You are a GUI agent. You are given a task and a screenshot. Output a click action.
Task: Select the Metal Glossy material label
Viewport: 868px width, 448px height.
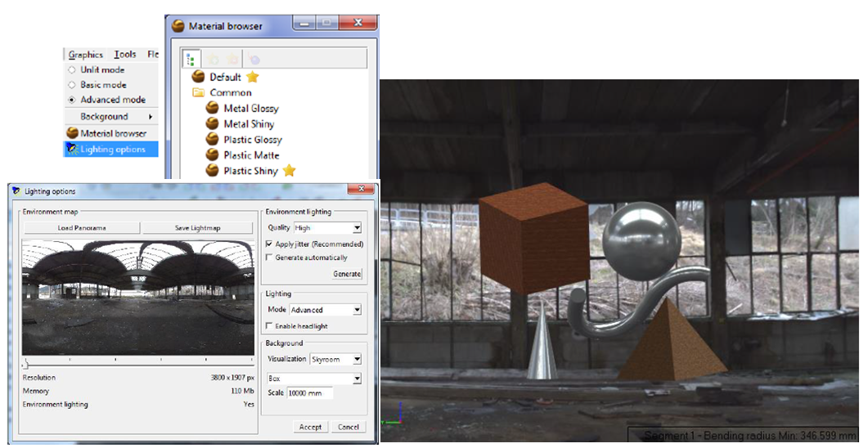pyautogui.click(x=251, y=109)
